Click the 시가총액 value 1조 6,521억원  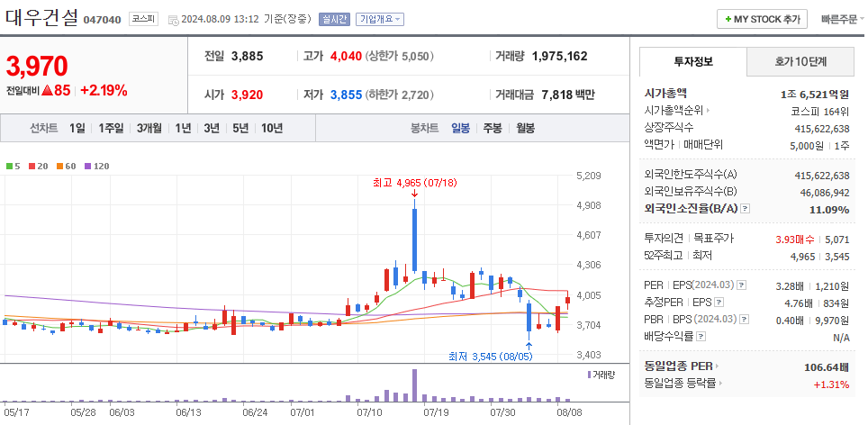point(815,94)
